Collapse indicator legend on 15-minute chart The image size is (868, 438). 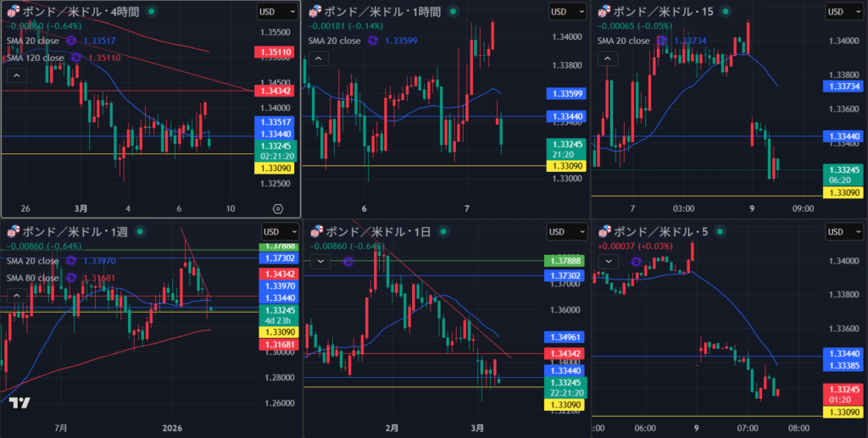pyautogui.click(x=608, y=58)
